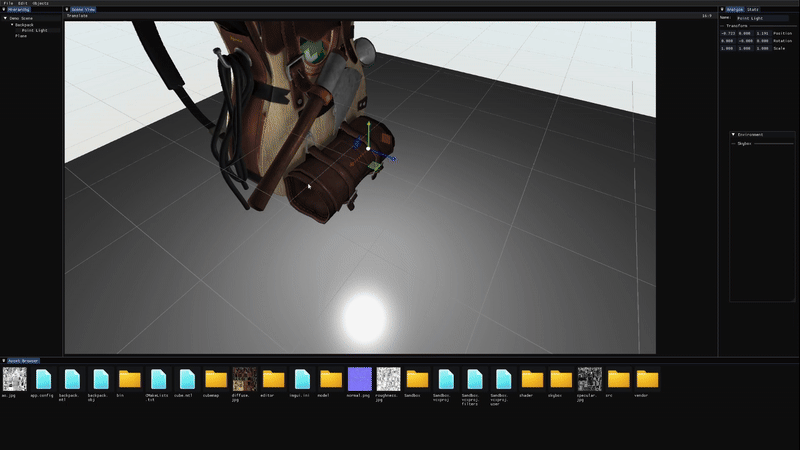Collapse the Environment panel
800x450 pixels.
click(733, 134)
